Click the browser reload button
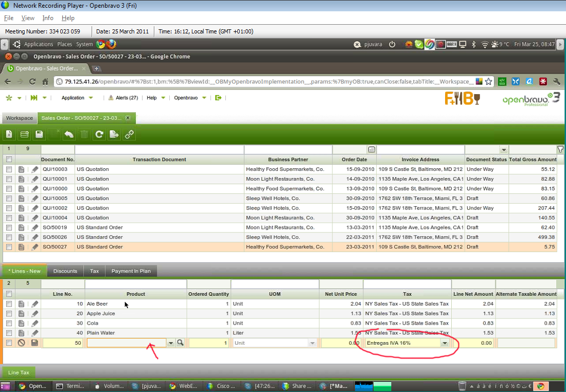Image resolution: width=566 pixels, height=392 pixels. click(32, 82)
